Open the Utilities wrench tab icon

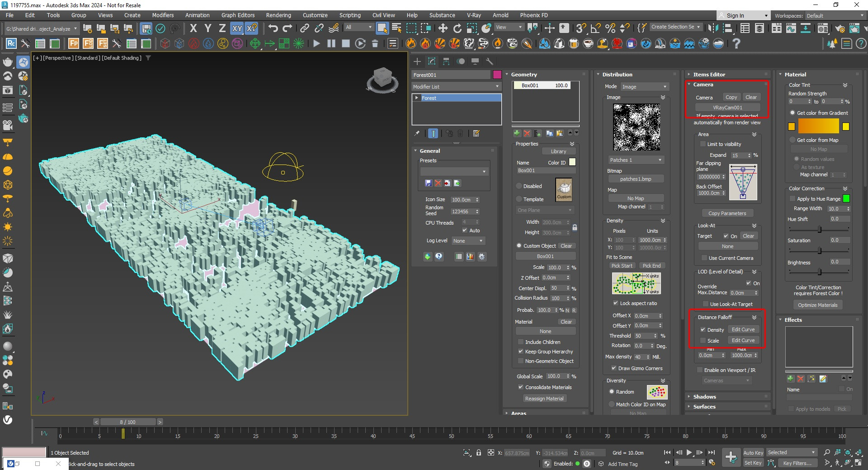(x=489, y=61)
